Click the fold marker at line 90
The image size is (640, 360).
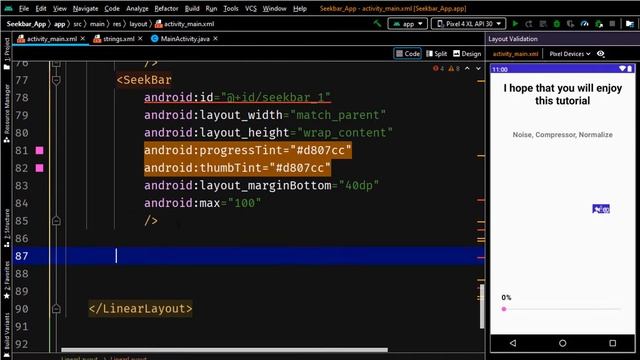tap(56, 309)
